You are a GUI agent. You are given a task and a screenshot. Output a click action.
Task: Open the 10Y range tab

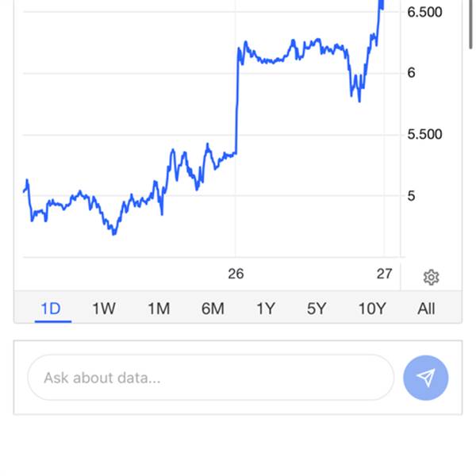tap(371, 308)
